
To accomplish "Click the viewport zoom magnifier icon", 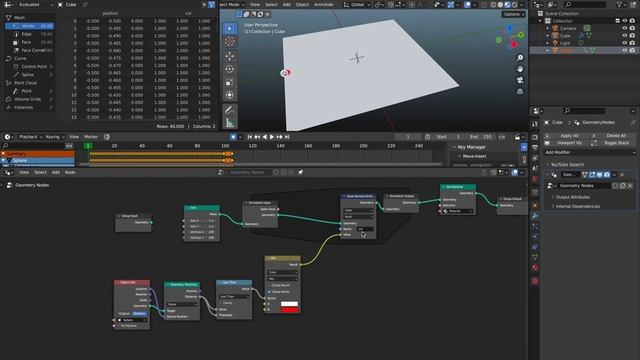I will [x=520, y=58].
